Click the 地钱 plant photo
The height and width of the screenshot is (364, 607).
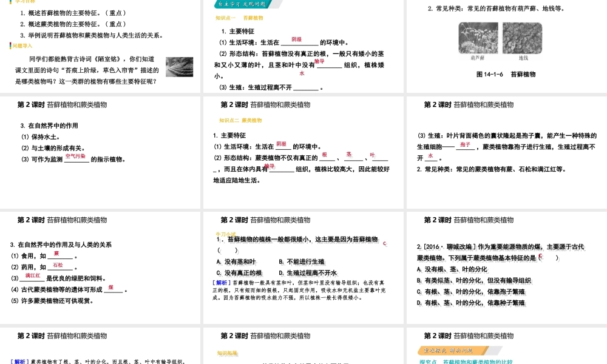pyautogui.click(x=522, y=38)
